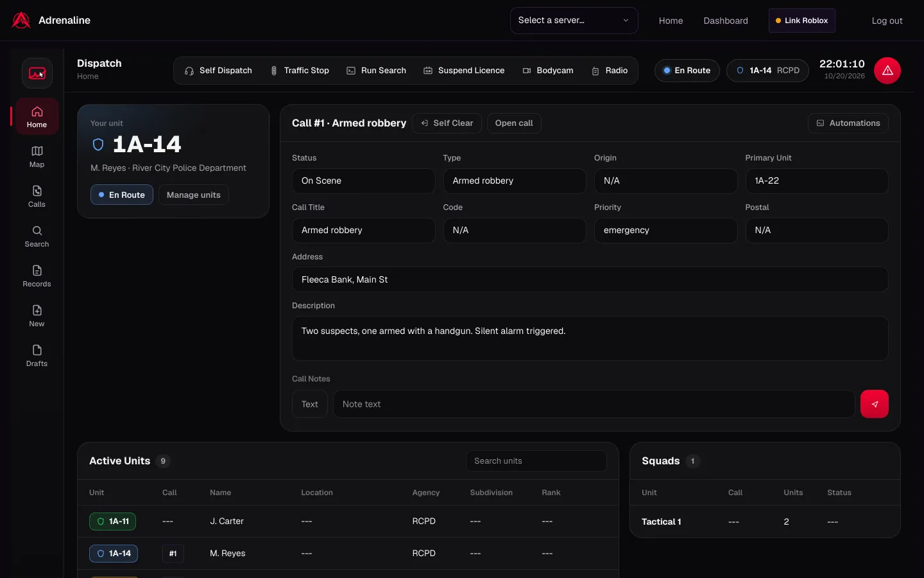Open the Map sidebar icon

coord(37,157)
